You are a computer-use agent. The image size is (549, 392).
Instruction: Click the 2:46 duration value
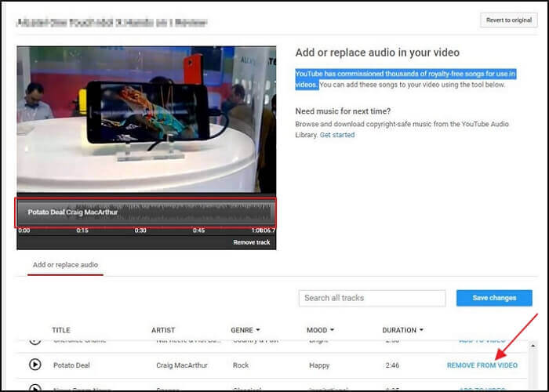(x=392, y=365)
